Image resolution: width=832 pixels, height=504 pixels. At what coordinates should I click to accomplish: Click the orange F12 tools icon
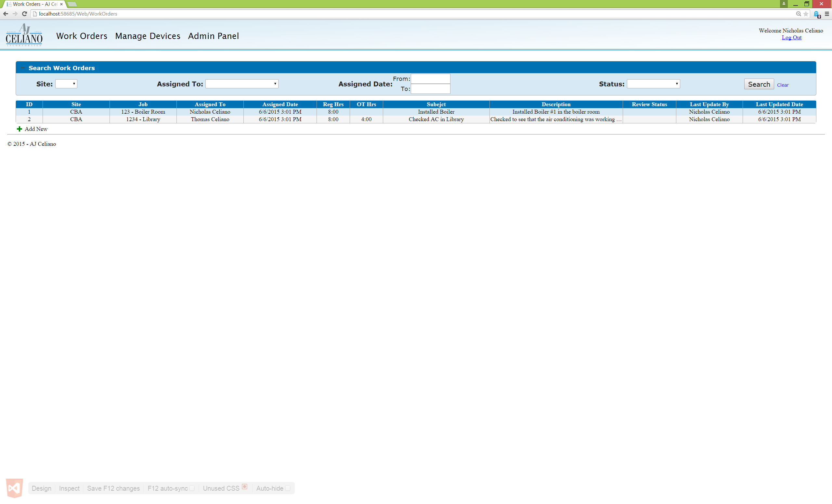click(14, 488)
